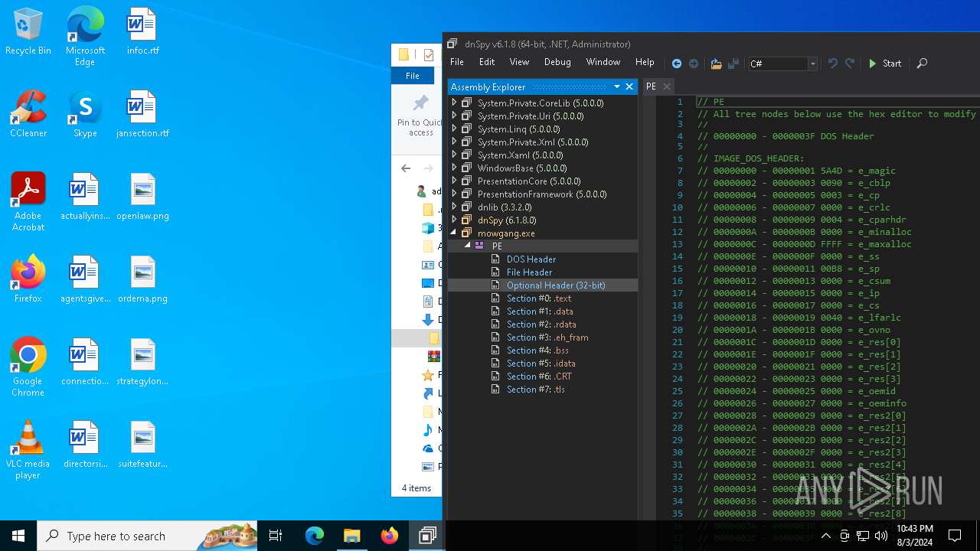Select the DOS Header node

coord(531,259)
